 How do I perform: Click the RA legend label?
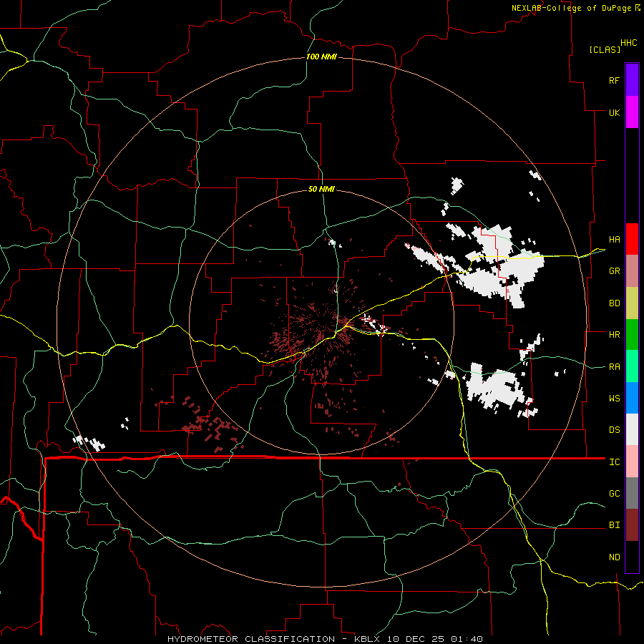coord(614,366)
